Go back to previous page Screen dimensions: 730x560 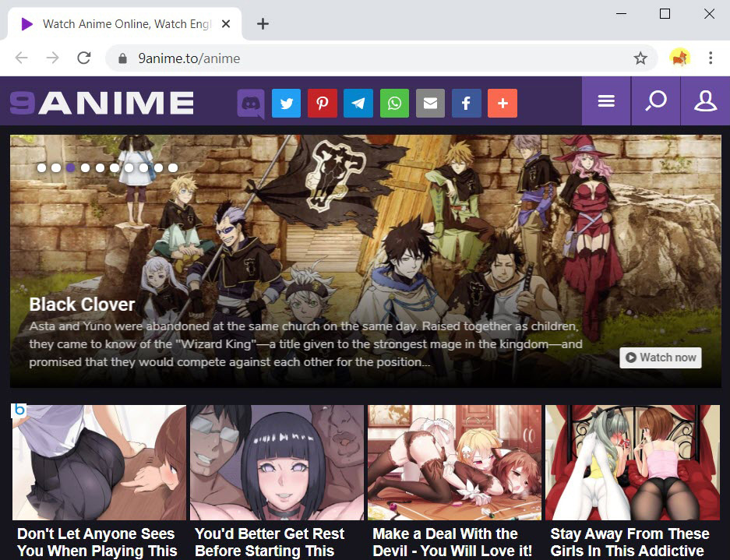tap(21, 58)
